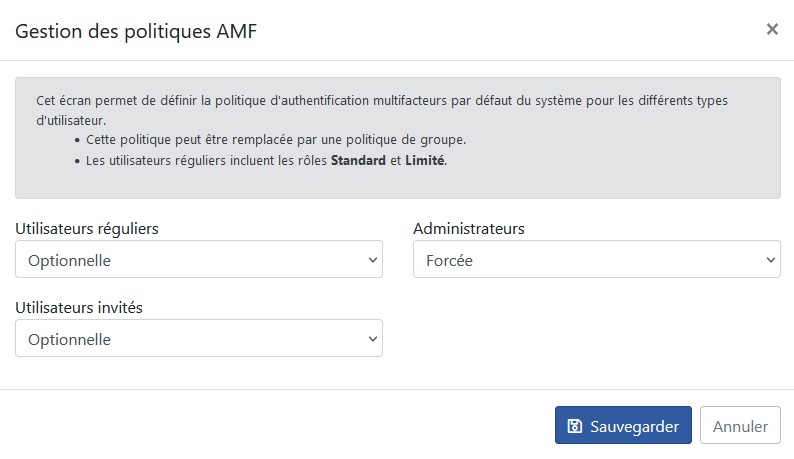
Task: Click the intro sentence starting Cet écran permet
Action: point(382,110)
